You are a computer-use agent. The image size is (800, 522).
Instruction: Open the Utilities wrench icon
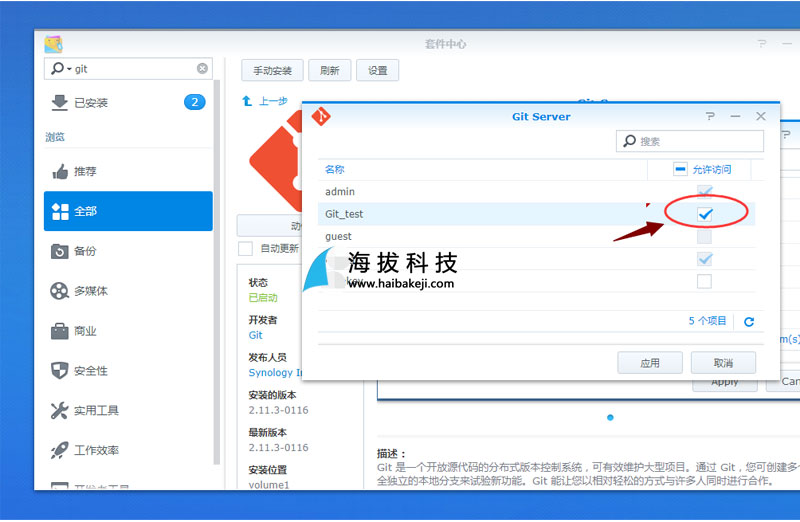pos(59,410)
